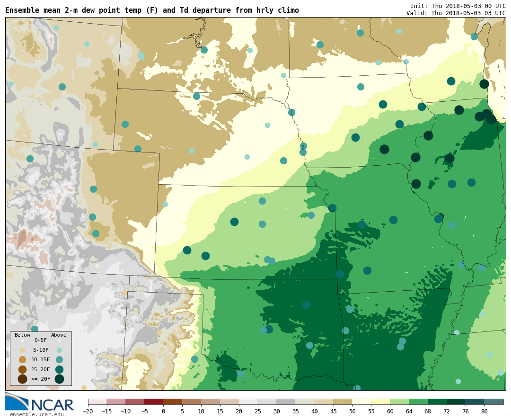The height and width of the screenshot is (420, 511).
Task: Click the '35' colorbar tick label
Action: click(296, 411)
